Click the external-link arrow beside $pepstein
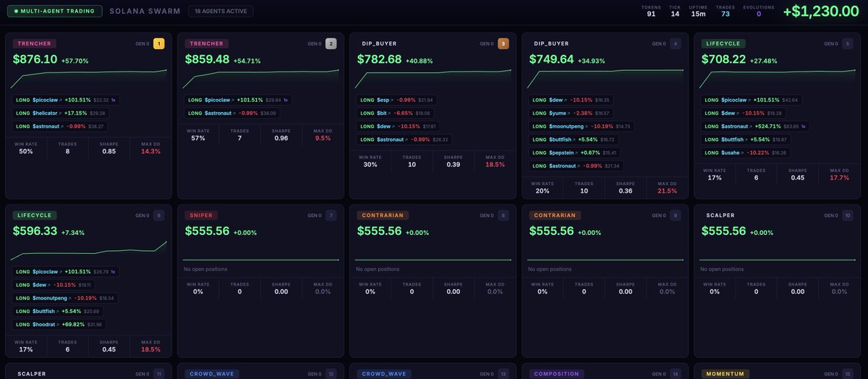The height and width of the screenshot is (379, 868). tap(577, 153)
